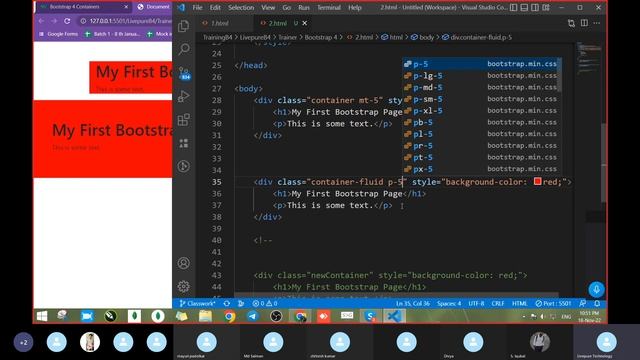The image size is (640, 360).
Task: Click the open changes icon in editor toolbar
Action: click(x=571, y=23)
